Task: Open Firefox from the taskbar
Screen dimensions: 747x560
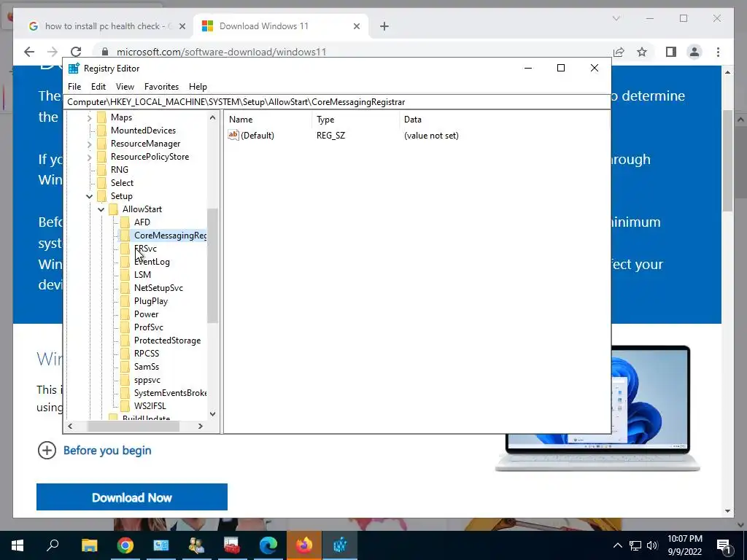Action: click(304, 545)
